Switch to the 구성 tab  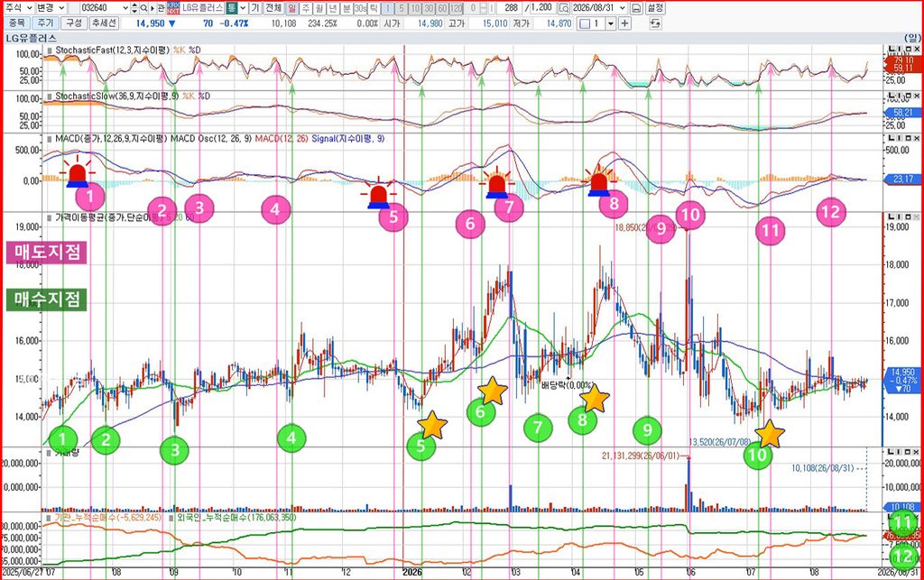point(74,23)
